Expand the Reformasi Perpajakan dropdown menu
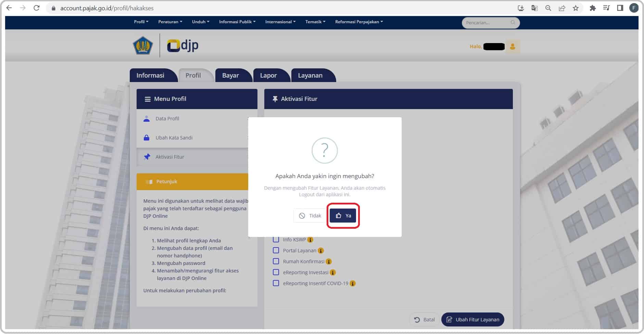Image resolution: width=644 pixels, height=334 pixels. pyautogui.click(x=359, y=22)
